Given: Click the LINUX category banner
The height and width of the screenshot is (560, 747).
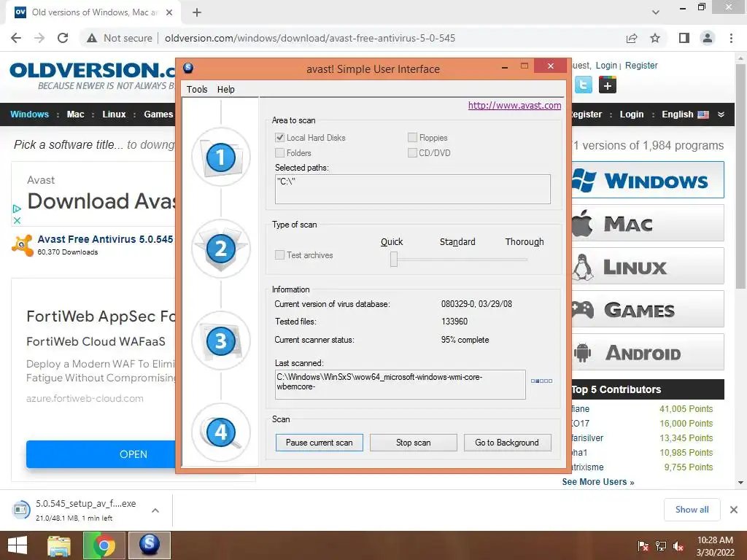Looking at the screenshot, I should pyautogui.click(x=648, y=265).
